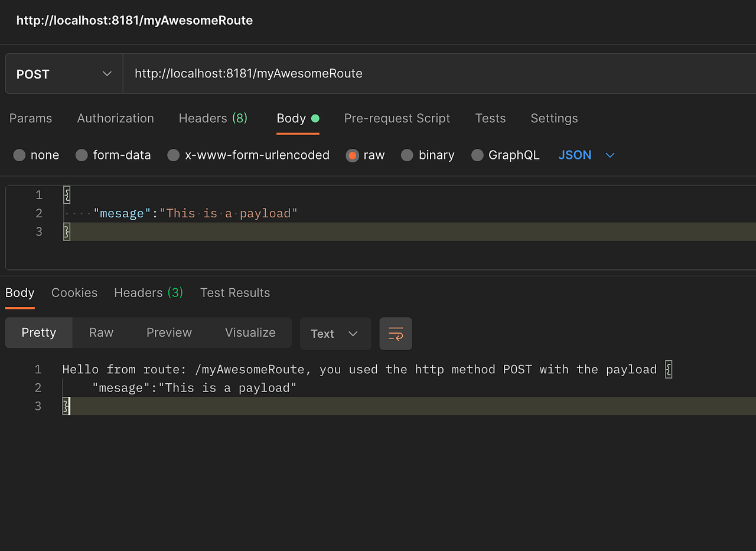Open the Text response format dropdown

click(x=335, y=334)
